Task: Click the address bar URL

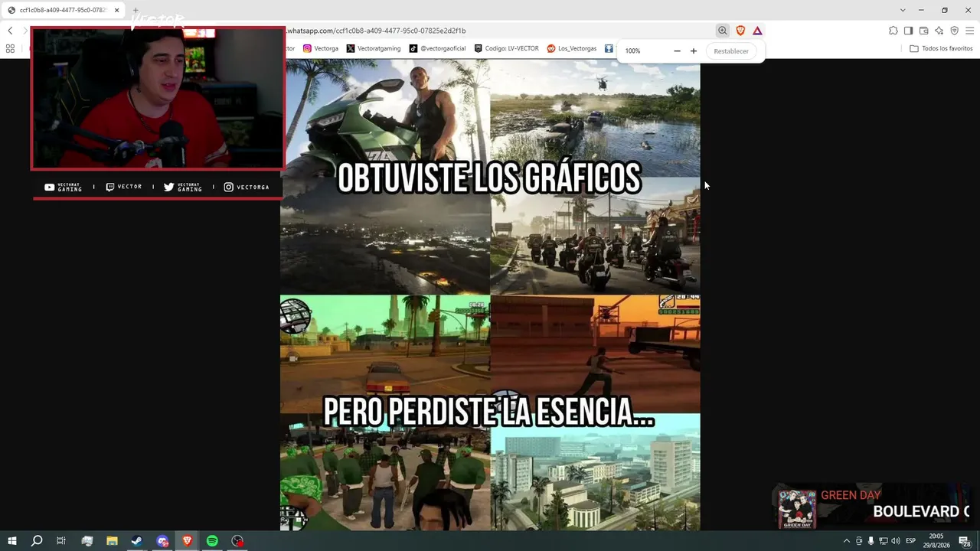Action: click(377, 31)
